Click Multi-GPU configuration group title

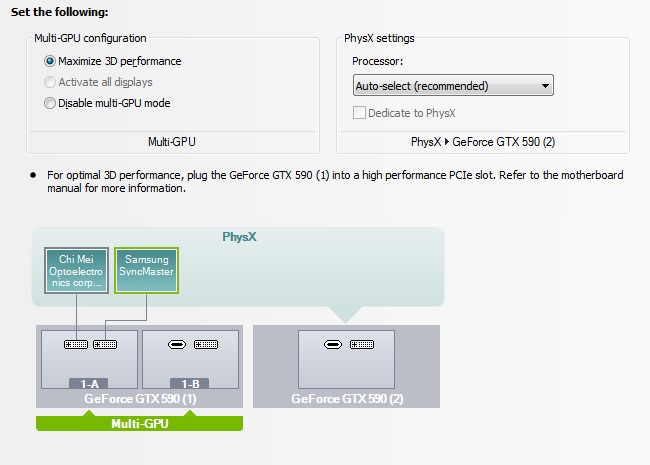coord(90,38)
